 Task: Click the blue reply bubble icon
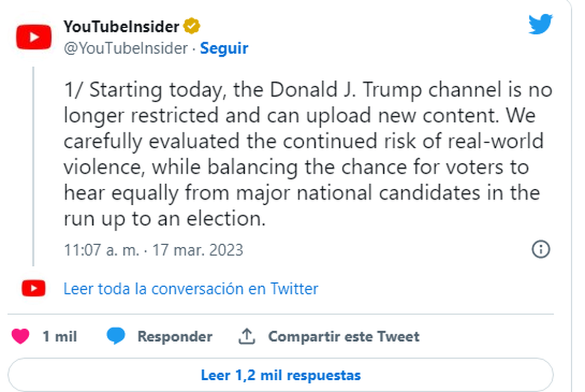tap(116, 336)
